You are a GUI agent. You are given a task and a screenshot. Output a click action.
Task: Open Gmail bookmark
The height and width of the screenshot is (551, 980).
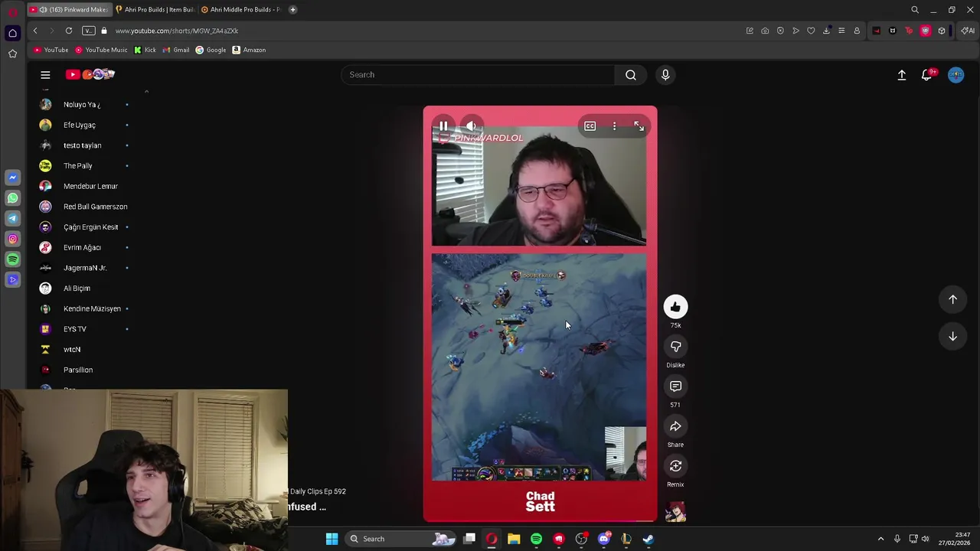(x=176, y=50)
